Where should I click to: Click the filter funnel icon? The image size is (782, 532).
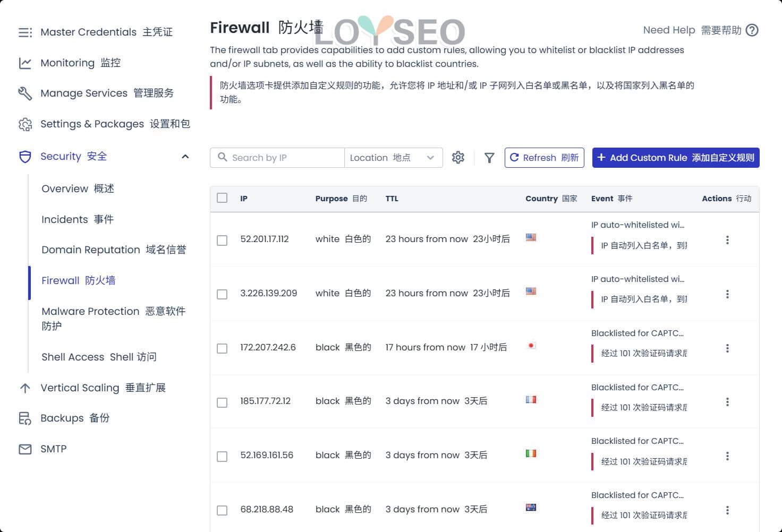pos(489,157)
